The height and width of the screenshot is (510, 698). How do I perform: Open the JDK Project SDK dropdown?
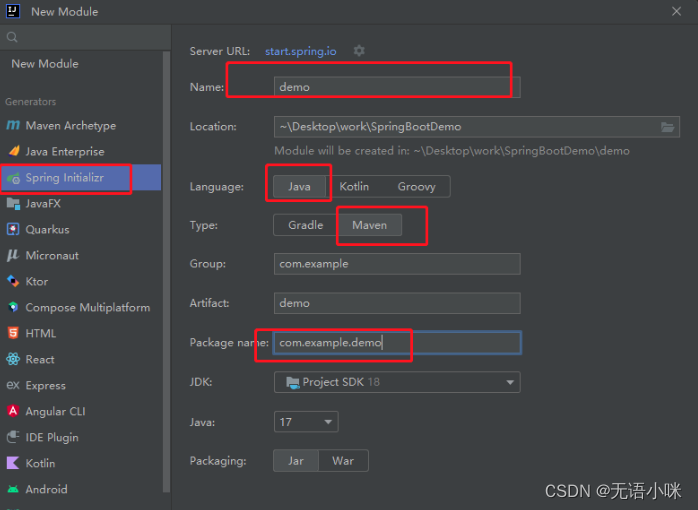pos(397,382)
